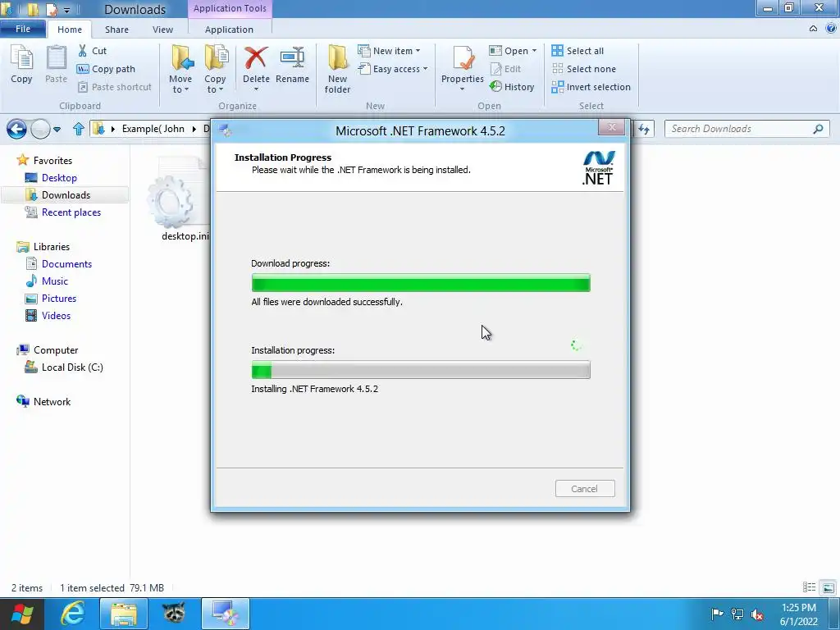The image size is (840, 630).
Task: Click the Copy icon in Clipboard group
Action: point(21,64)
